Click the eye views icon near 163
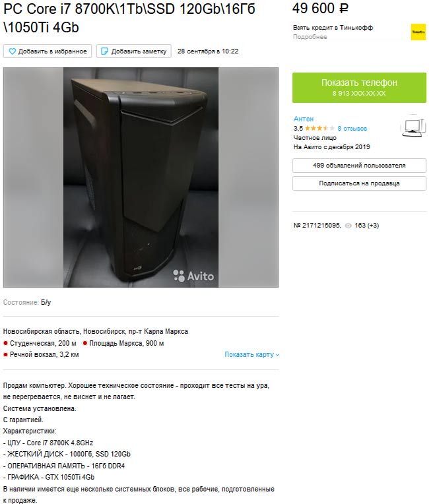This screenshot has height=504, width=429. [x=348, y=226]
